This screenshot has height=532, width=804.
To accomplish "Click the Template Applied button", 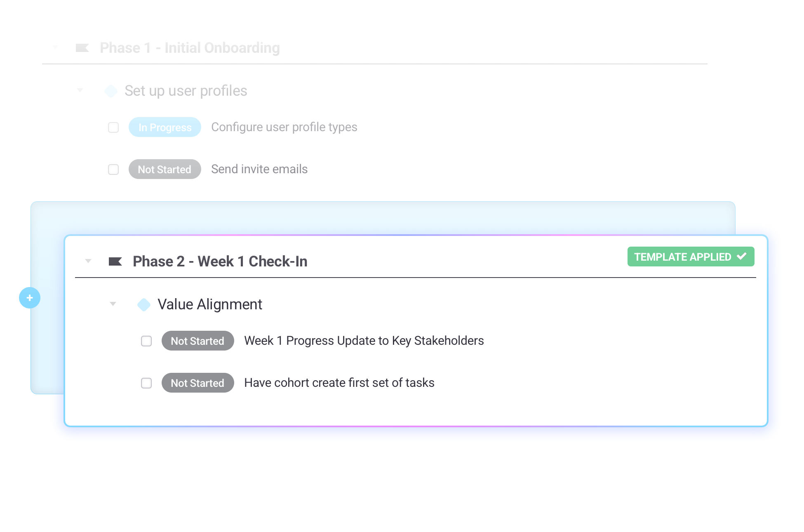I will tap(691, 257).
